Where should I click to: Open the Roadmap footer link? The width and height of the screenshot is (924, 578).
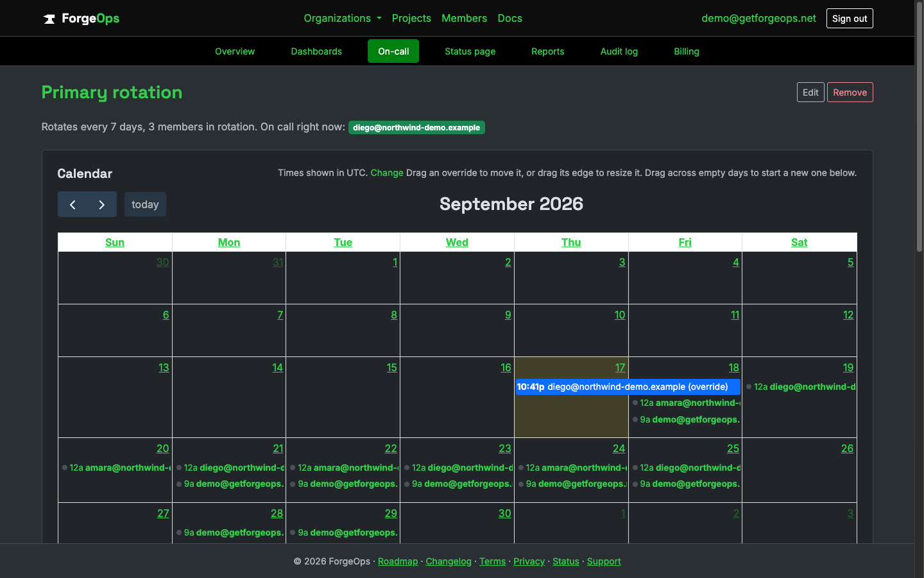(x=398, y=561)
